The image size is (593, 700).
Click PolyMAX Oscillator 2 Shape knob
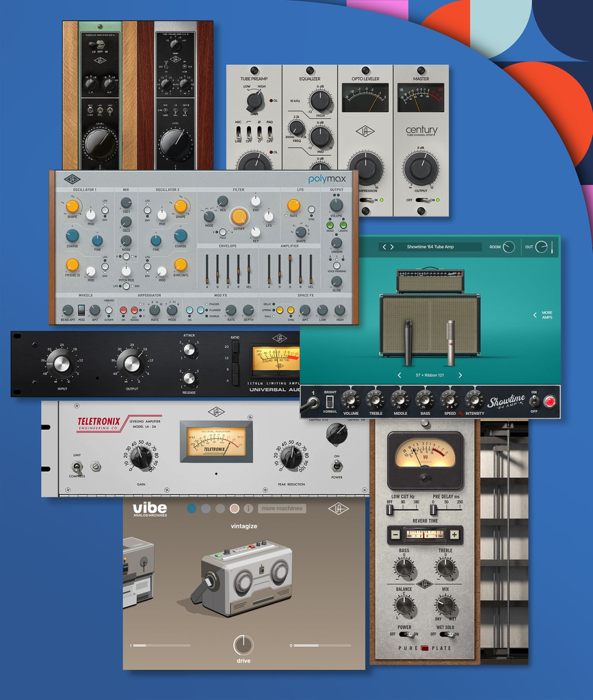[181, 206]
